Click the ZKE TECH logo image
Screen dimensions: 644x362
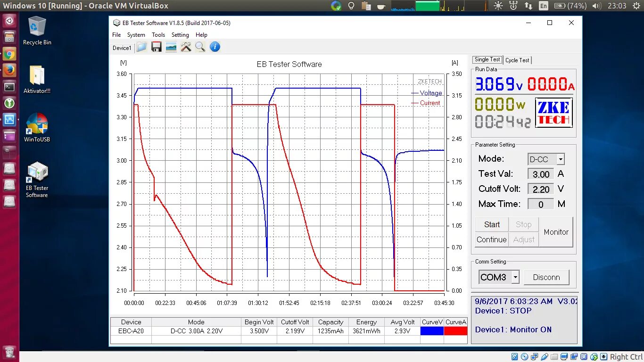554,113
